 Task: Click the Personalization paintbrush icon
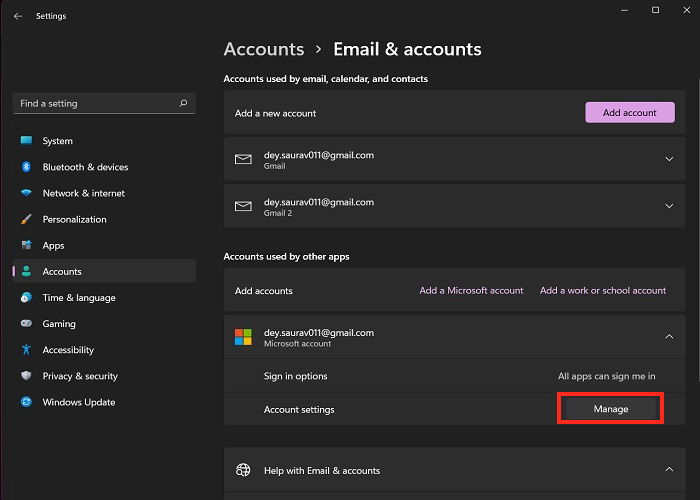pos(26,219)
